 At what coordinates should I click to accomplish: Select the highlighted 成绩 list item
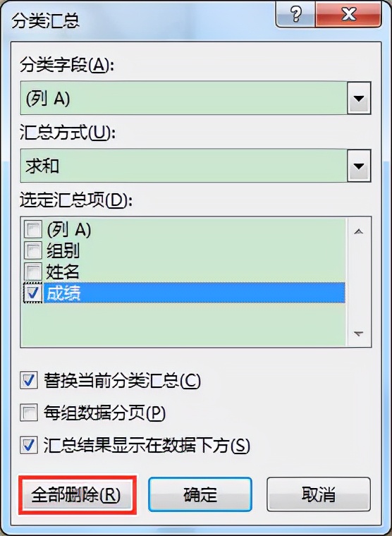194,293
